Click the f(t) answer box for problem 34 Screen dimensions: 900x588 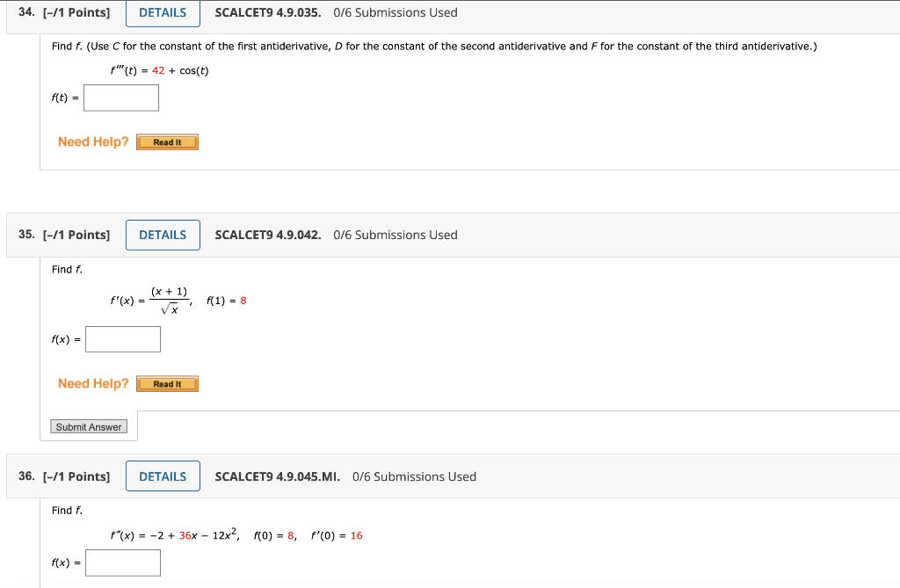(x=120, y=98)
